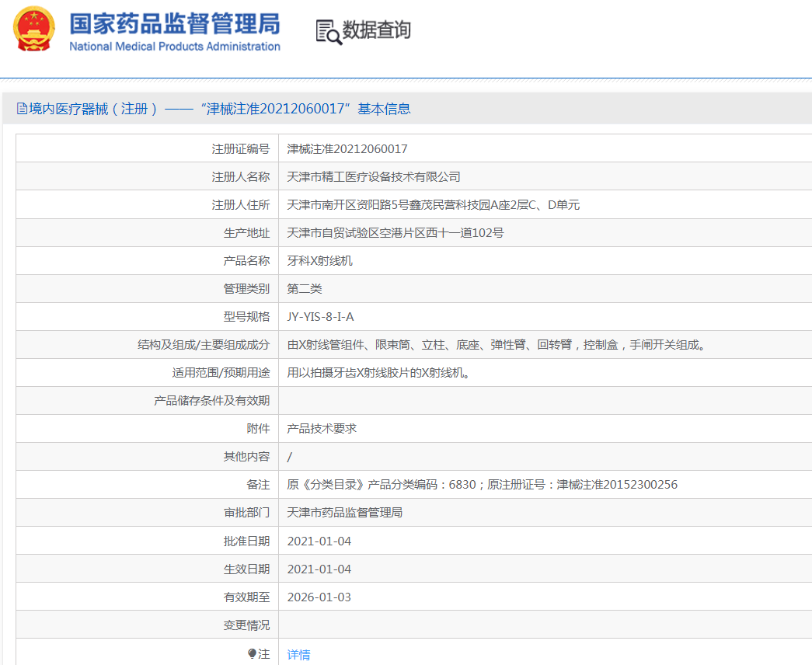Click the 生效日期 label
Image resolution: width=812 pixels, height=665 pixels.
pos(246,569)
